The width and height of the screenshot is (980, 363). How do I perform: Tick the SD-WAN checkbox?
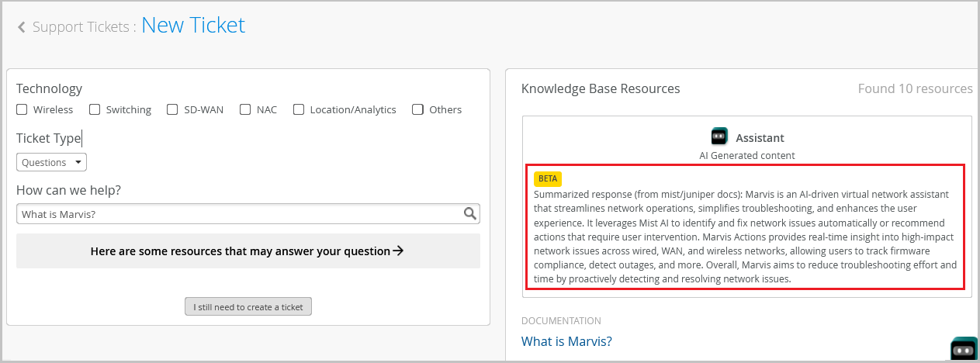(172, 109)
